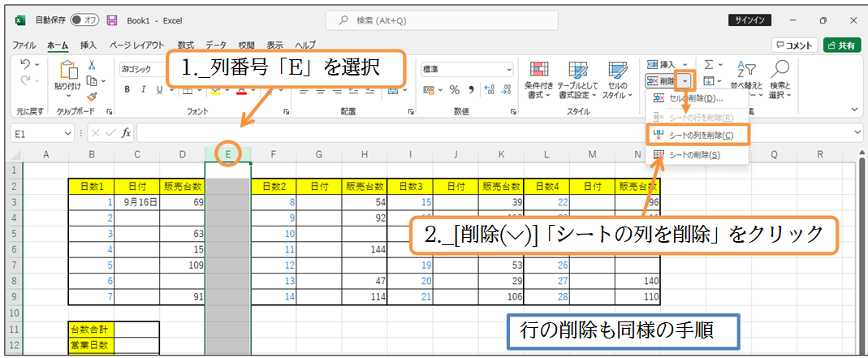
Task: Click the Insert cells (挿入) button
Action: coord(663,65)
